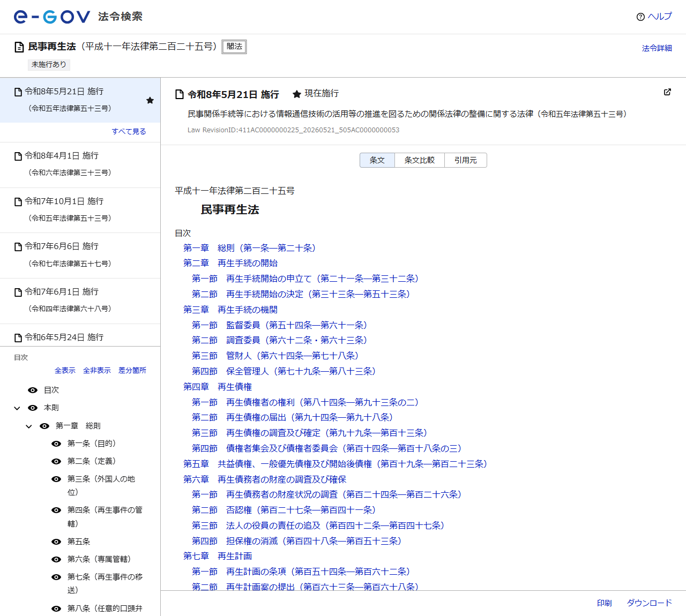
Task: Toggle visibility of 本則
Action: click(x=33, y=408)
